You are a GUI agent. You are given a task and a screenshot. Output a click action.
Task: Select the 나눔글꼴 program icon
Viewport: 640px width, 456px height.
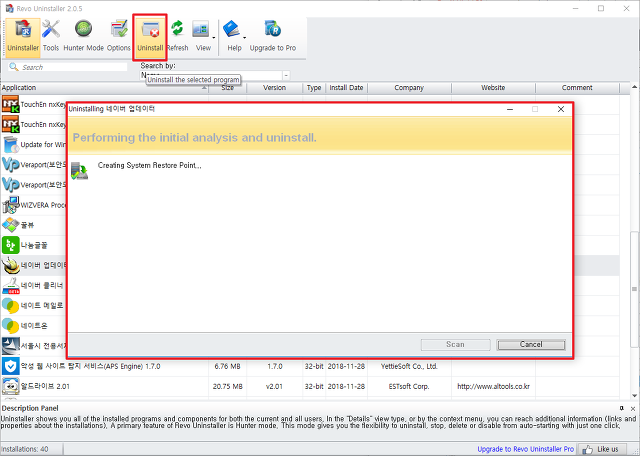click(x=10, y=245)
